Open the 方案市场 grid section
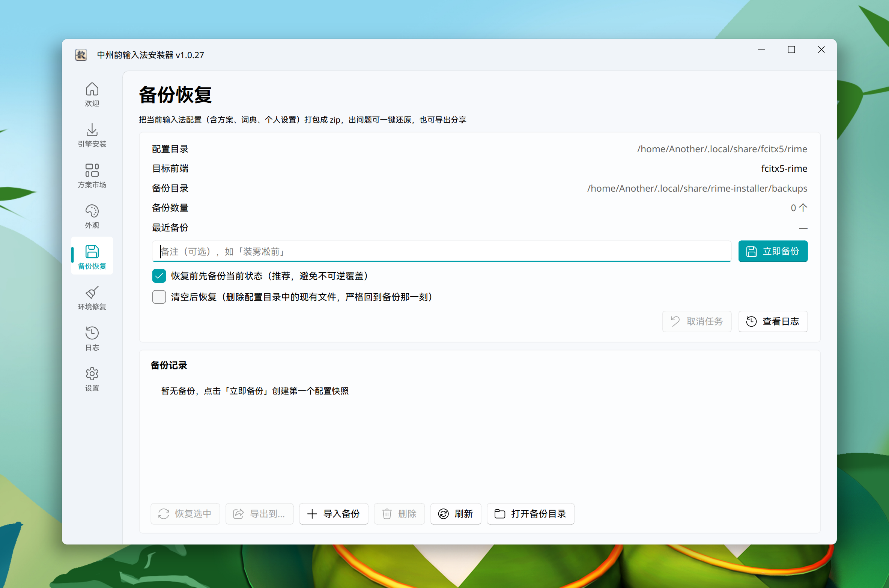Screen dimensions: 889x588 [x=92, y=176]
